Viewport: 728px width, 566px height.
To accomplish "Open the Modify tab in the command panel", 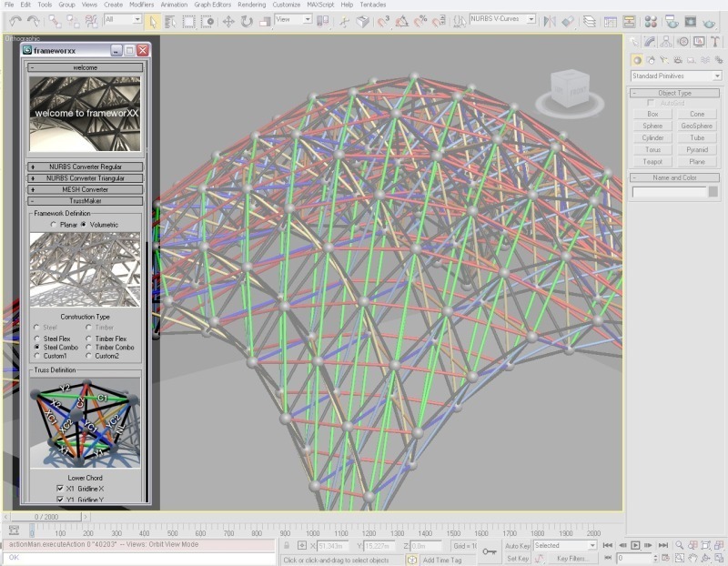I will point(652,41).
